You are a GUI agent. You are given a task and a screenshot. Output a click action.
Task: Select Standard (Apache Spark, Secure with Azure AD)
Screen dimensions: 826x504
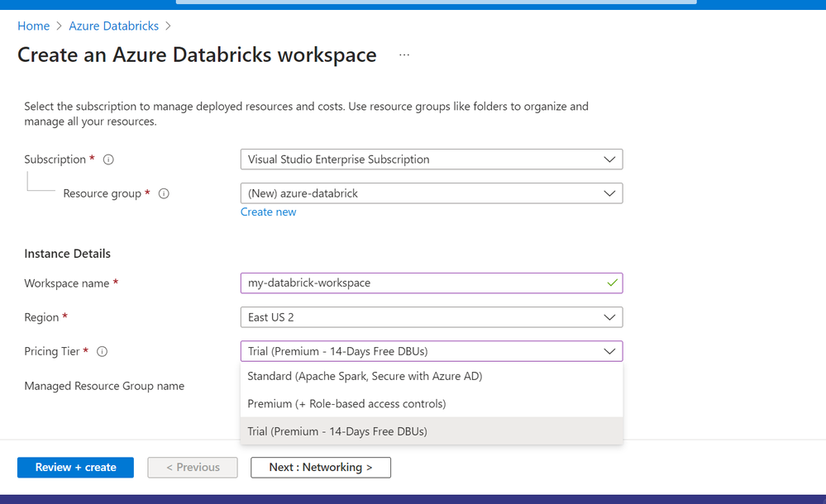(x=432, y=376)
